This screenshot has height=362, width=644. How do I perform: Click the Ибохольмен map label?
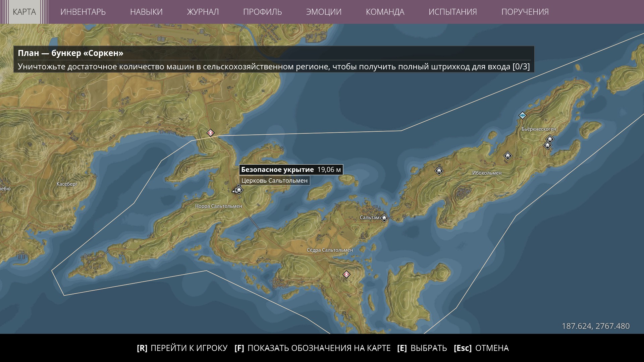[x=487, y=173]
